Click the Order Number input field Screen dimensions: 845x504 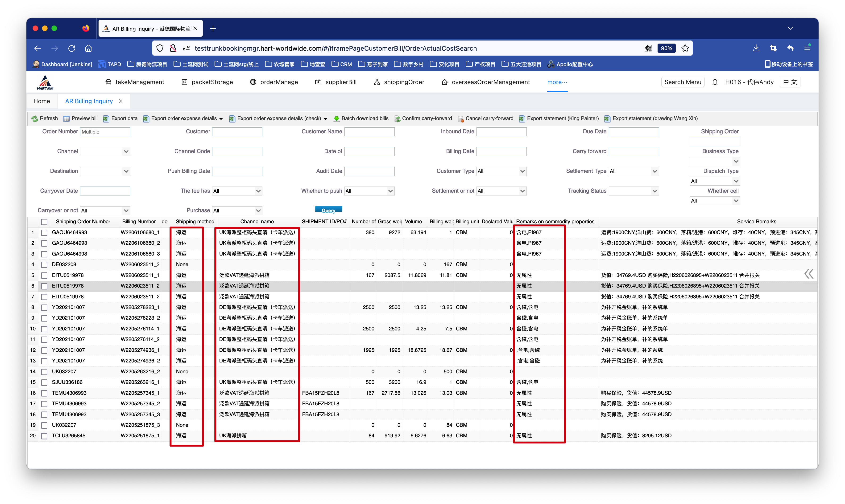tap(105, 132)
